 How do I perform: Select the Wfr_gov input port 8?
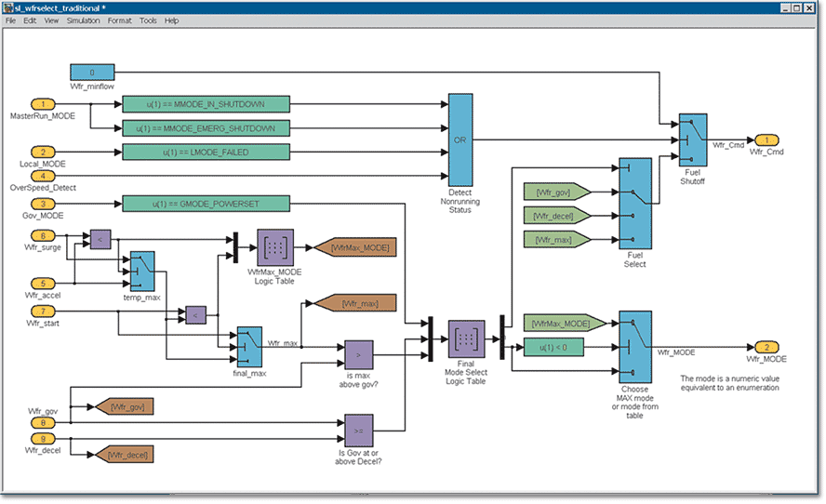click(43, 422)
